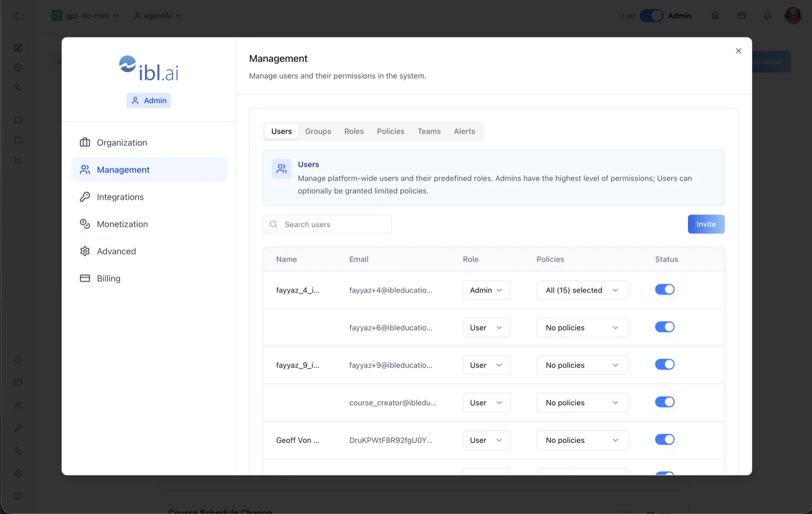Close the Management dialog

tap(738, 51)
